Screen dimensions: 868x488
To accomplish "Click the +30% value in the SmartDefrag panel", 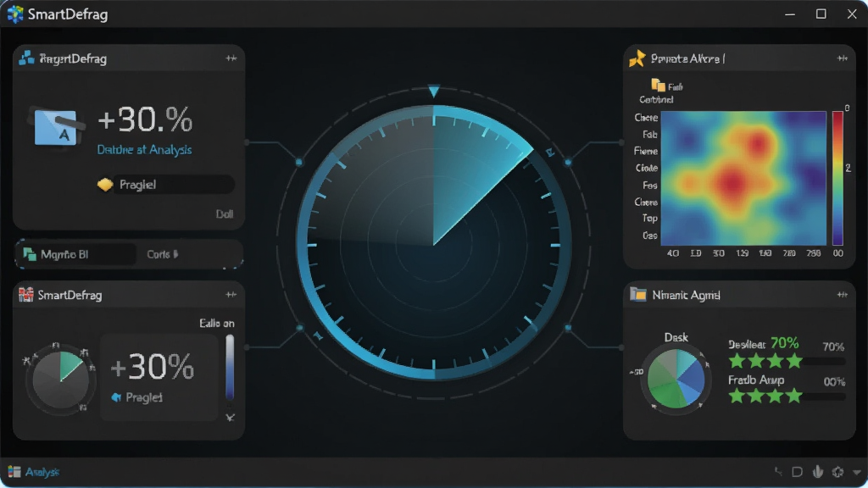I will [x=153, y=366].
